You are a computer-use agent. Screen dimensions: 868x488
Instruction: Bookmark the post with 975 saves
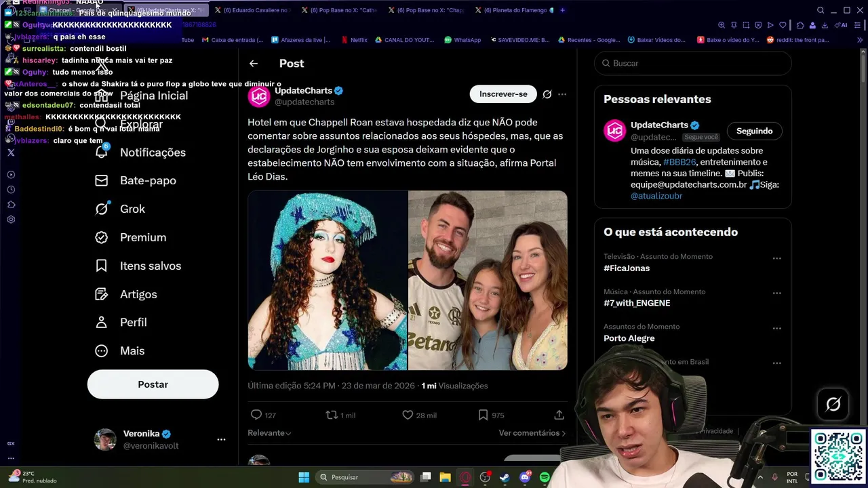click(483, 415)
